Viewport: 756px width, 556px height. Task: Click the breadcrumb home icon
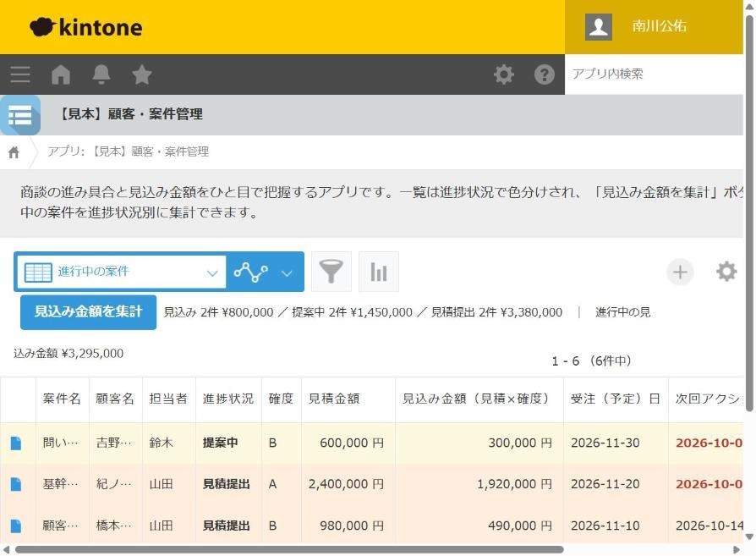click(x=14, y=152)
